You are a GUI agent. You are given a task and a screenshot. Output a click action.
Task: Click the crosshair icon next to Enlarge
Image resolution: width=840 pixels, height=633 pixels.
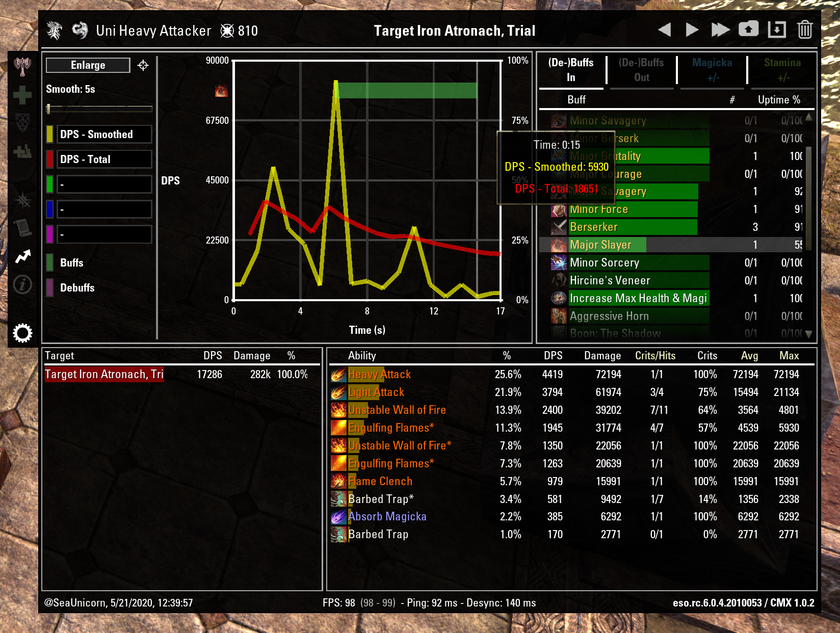click(x=143, y=65)
